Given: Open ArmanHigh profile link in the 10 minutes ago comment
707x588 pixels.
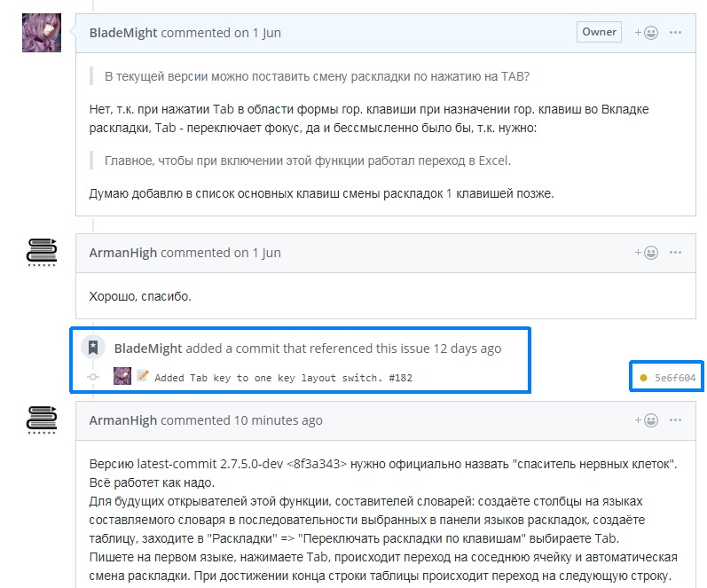Looking at the screenshot, I should pyautogui.click(x=123, y=420).
